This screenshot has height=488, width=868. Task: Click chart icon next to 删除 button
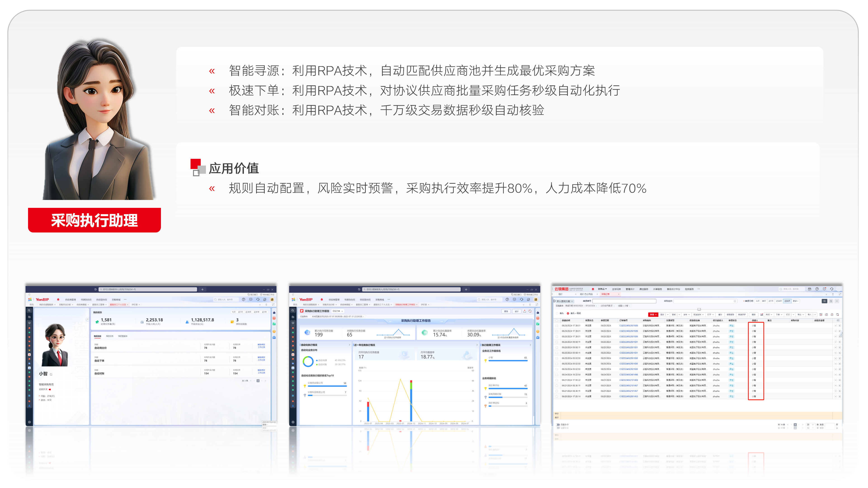click(762, 314)
